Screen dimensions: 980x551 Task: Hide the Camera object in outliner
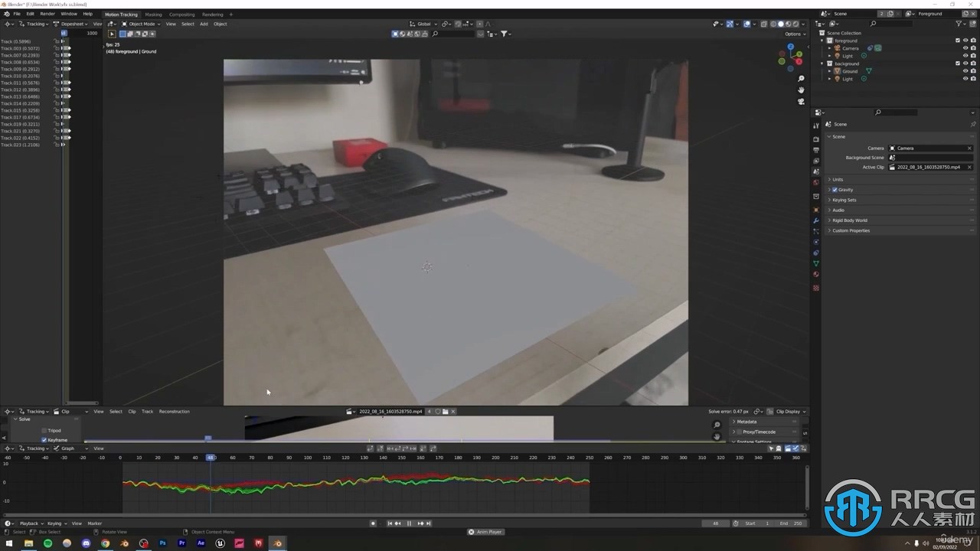tap(965, 48)
